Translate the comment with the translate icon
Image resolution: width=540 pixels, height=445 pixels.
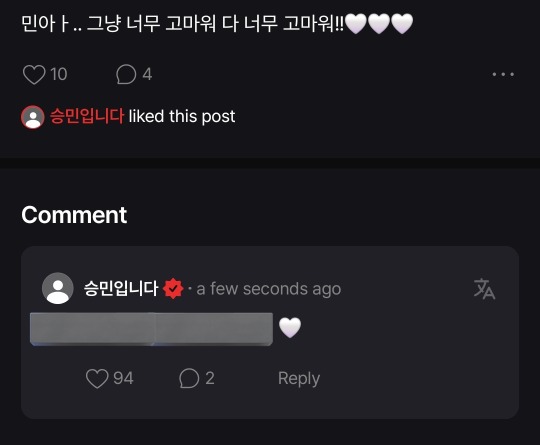(x=484, y=289)
